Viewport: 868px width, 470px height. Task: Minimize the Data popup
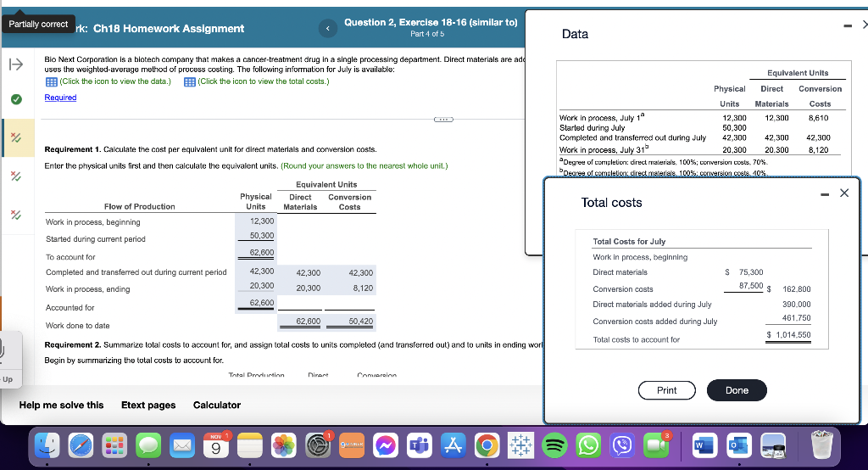coord(848,25)
